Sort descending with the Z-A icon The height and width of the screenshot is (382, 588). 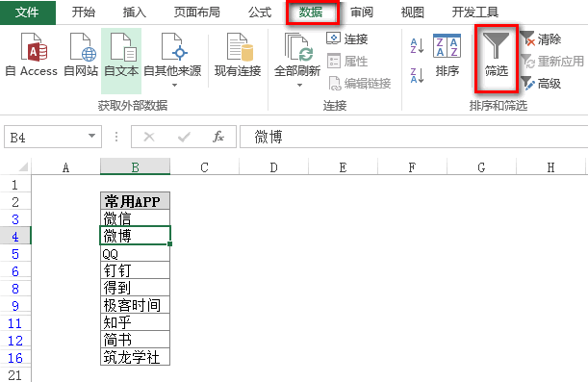point(417,75)
